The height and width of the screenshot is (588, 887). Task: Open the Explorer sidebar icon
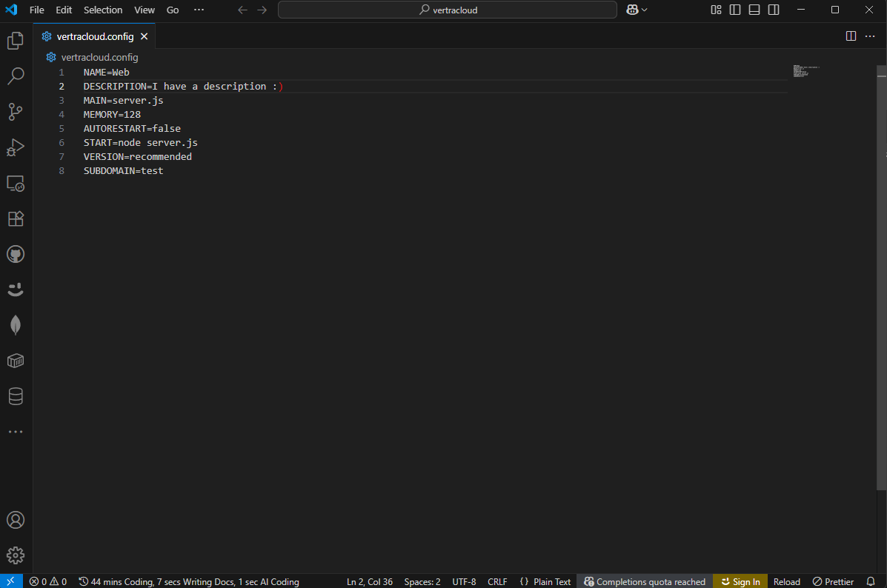16,41
